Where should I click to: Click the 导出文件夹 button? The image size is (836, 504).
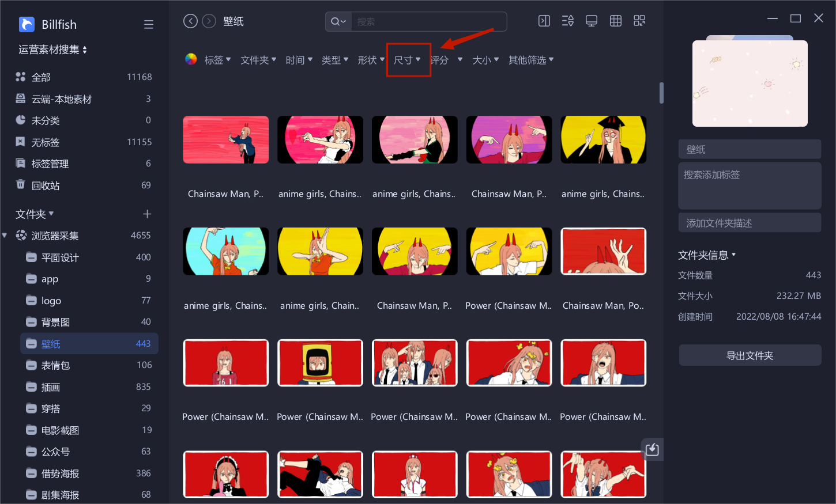tap(750, 355)
